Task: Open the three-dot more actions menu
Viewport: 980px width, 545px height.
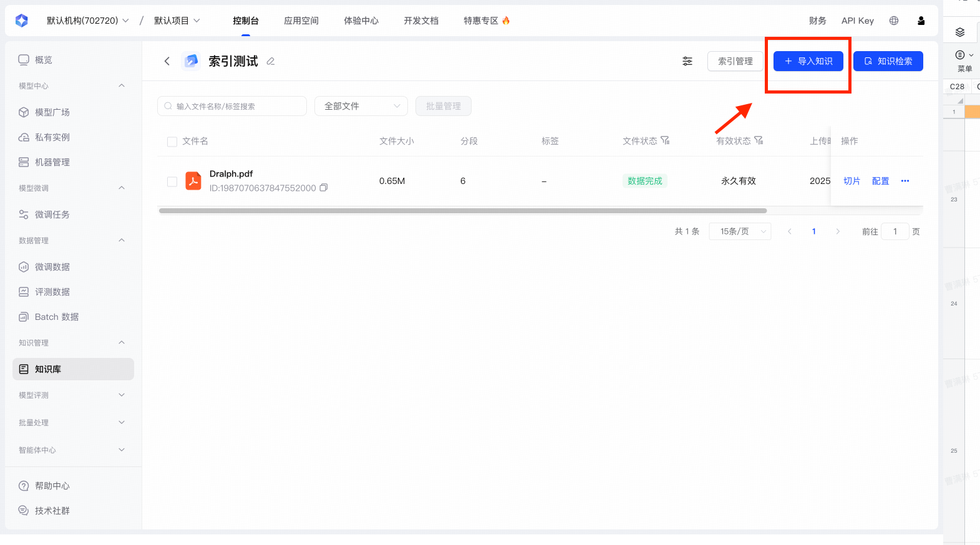Action: 905,181
